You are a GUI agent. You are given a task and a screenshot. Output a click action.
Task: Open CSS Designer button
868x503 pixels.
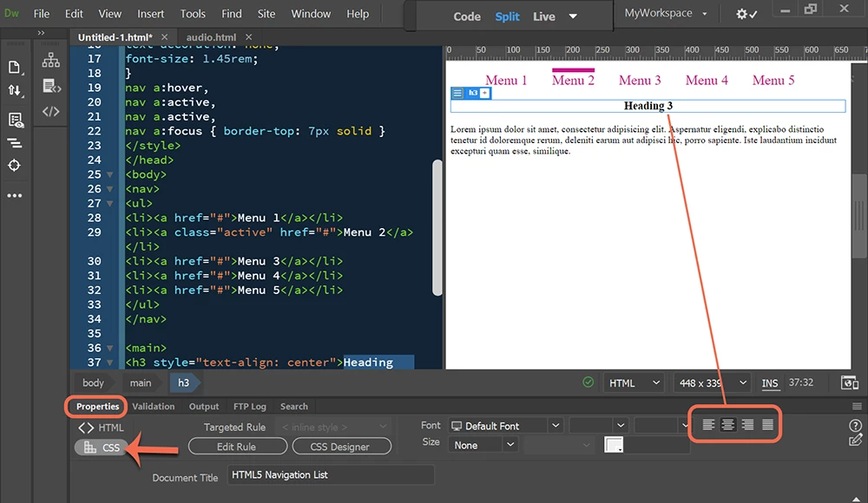[x=341, y=447]
